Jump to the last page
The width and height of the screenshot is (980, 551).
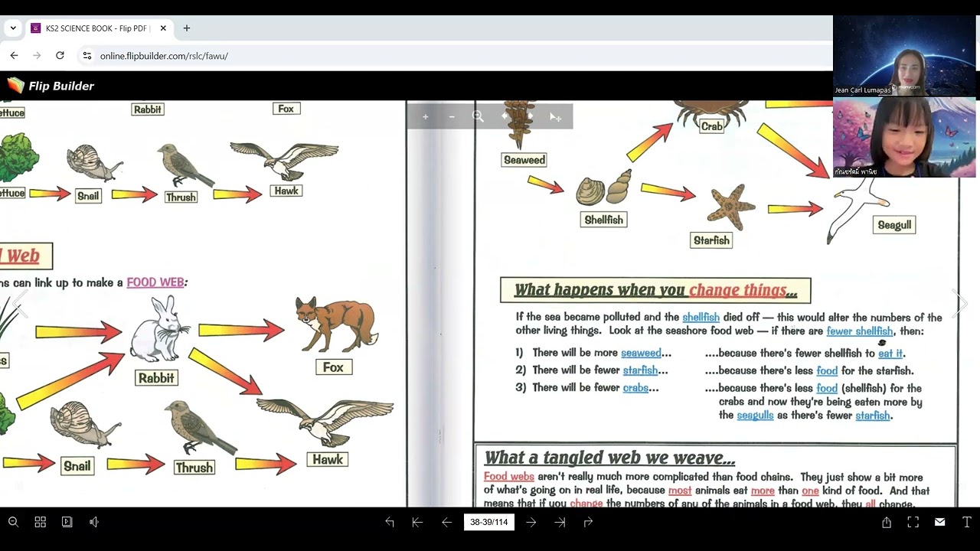(x=560, y=522)
